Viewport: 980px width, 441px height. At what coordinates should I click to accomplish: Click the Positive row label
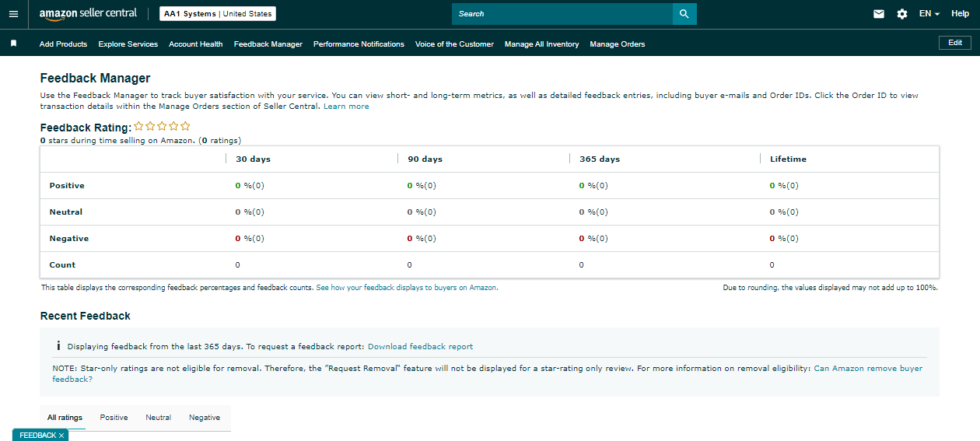click(67, 185)
